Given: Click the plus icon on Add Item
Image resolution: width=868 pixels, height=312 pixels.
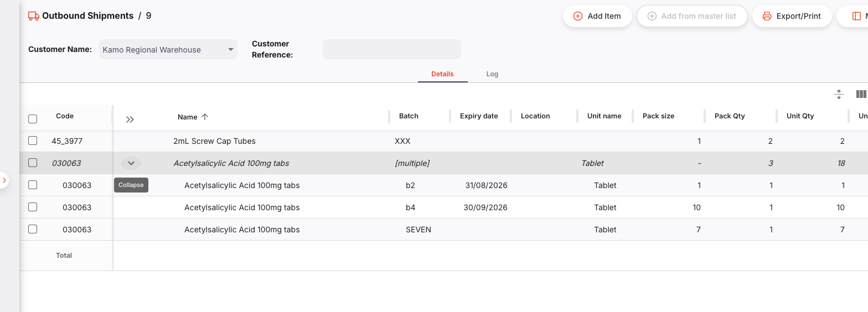Looking at the screenshot, I should point(577,16).
